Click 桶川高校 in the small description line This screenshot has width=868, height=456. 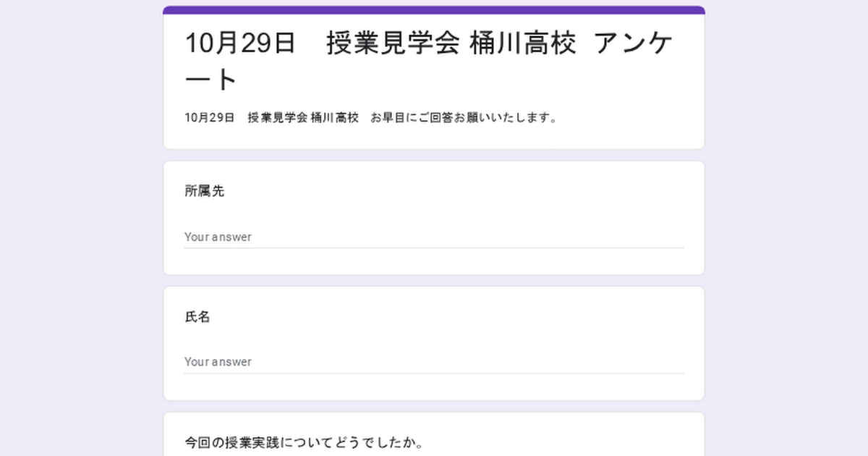click(335, 118)
